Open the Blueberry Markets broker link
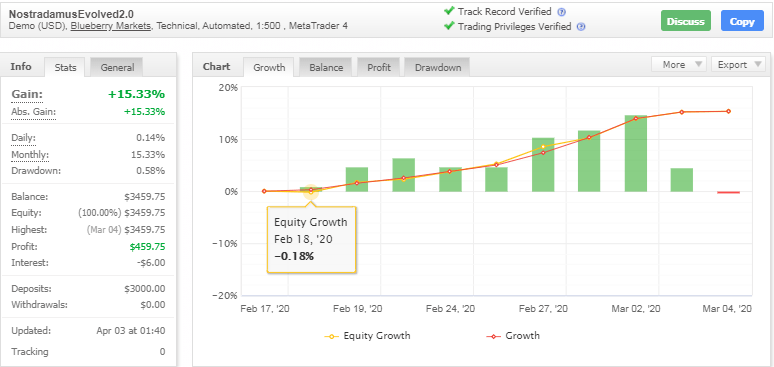 pos(111,26)
